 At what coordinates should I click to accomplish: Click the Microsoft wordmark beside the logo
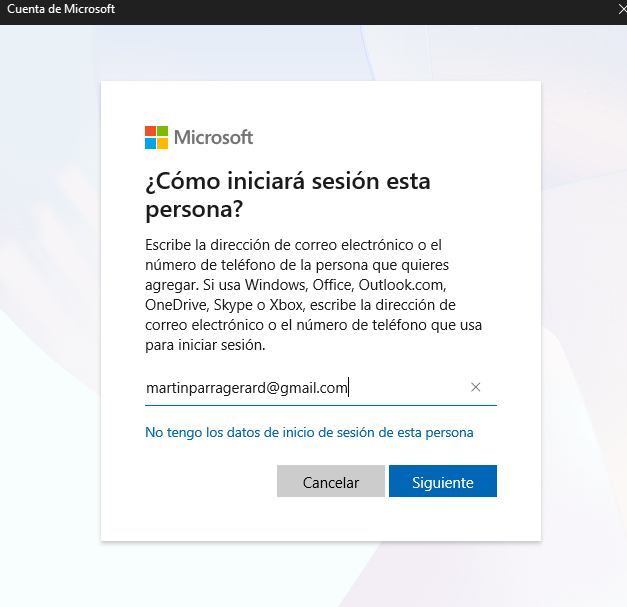pos(213,137)
